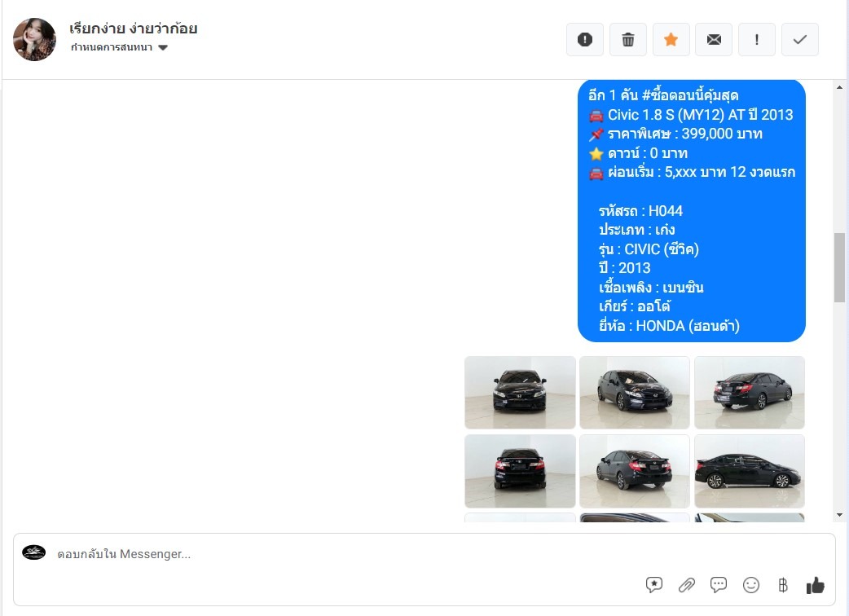
Task: Mark conversation as unread with the envelope icon
Action: tap(714, 39)
